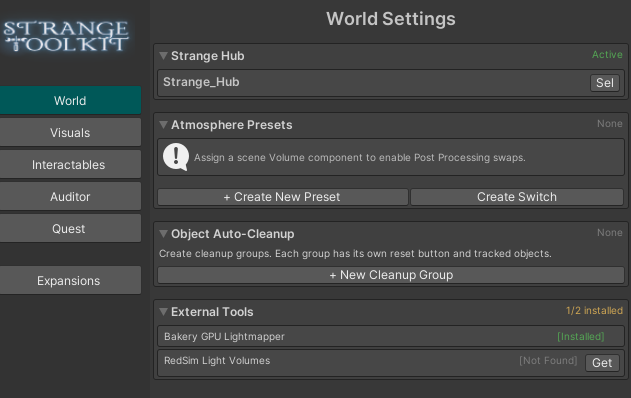Screen dimensions: 631x398
Task: Click the [Not Found] label
Action: coord(548,361)
